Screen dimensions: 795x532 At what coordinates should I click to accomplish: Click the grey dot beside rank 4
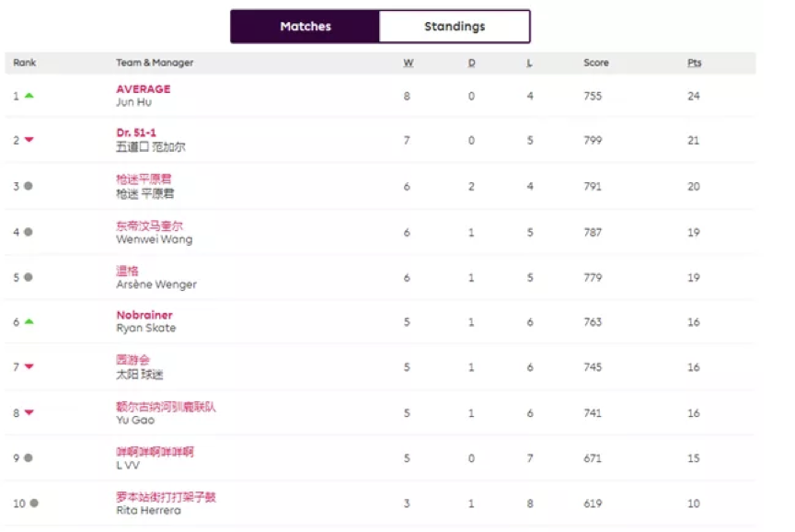(x=29, y=232)
